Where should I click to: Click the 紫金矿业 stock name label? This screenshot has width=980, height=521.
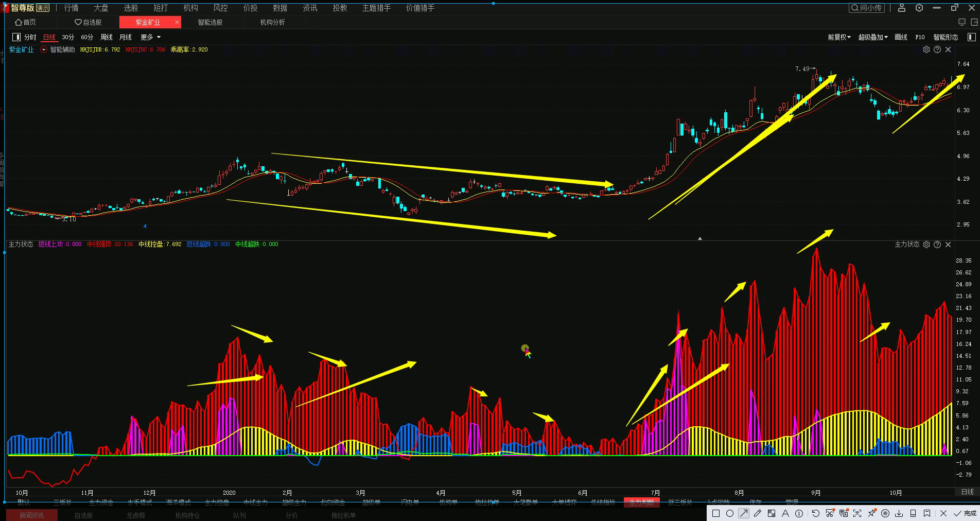point(22,50)
